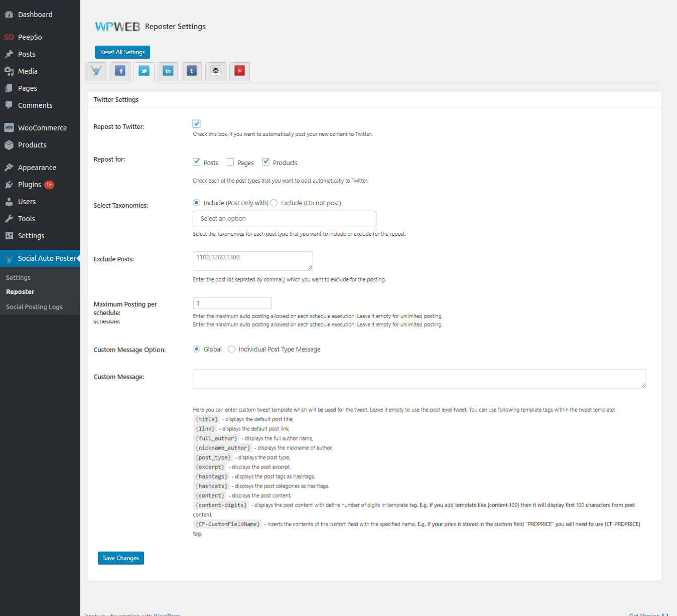677x616 pixels.
Task: Click the Reset All Settings button
Action: 122,52
